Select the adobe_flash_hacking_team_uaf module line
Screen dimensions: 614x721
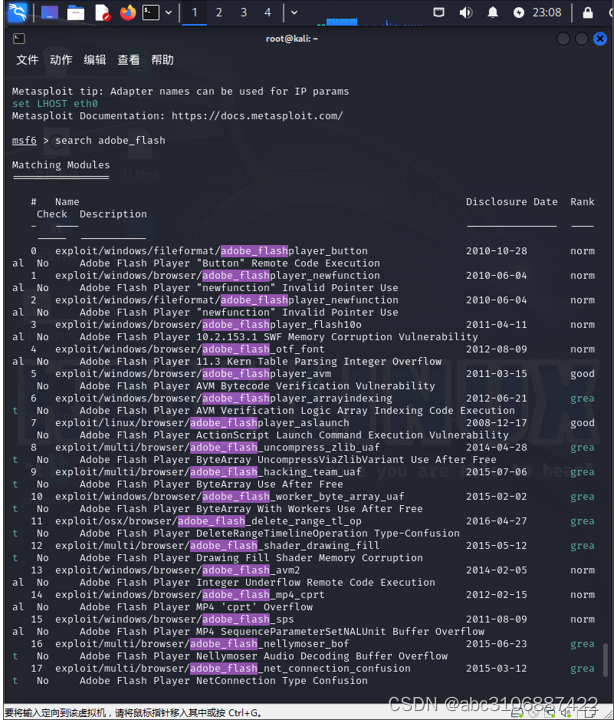pos(208,472)
